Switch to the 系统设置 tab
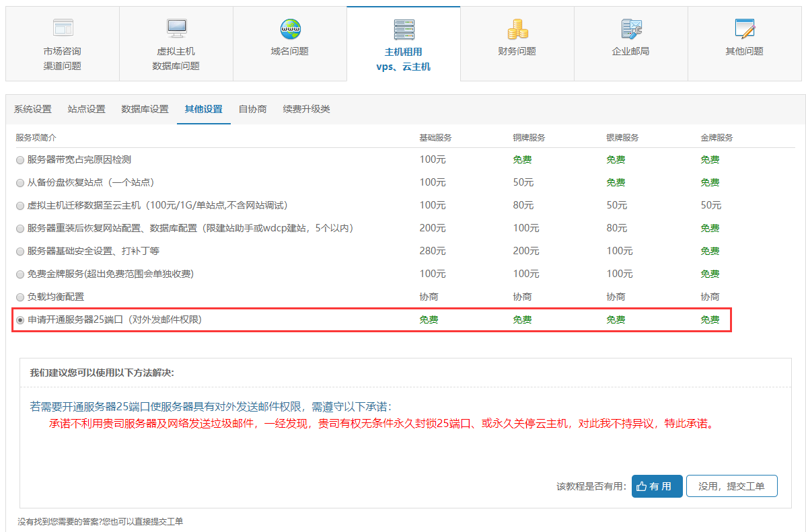The image size is (806, 532). 33,110
